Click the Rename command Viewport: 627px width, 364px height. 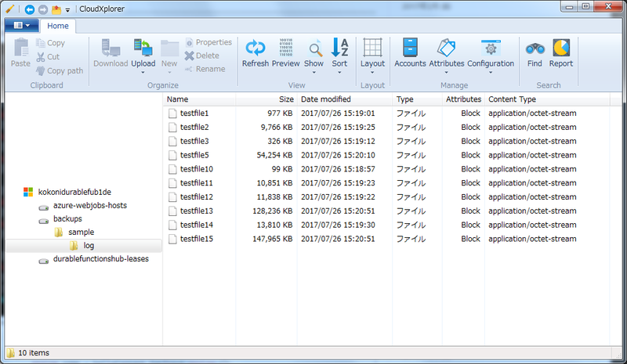tap(205, 69)
